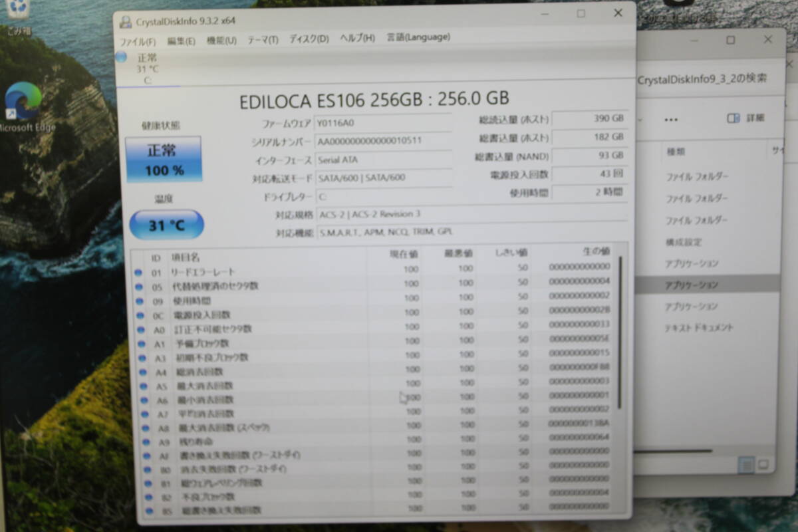798x532 pixels.
Task: Click the 31°C temperature gauge
Action: (x=165, y=225)
